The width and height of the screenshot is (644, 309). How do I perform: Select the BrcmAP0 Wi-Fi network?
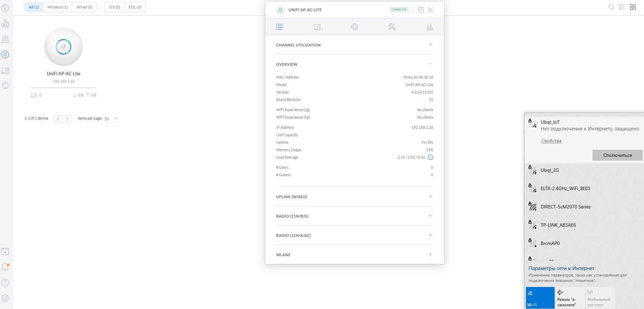click(584, 243)
